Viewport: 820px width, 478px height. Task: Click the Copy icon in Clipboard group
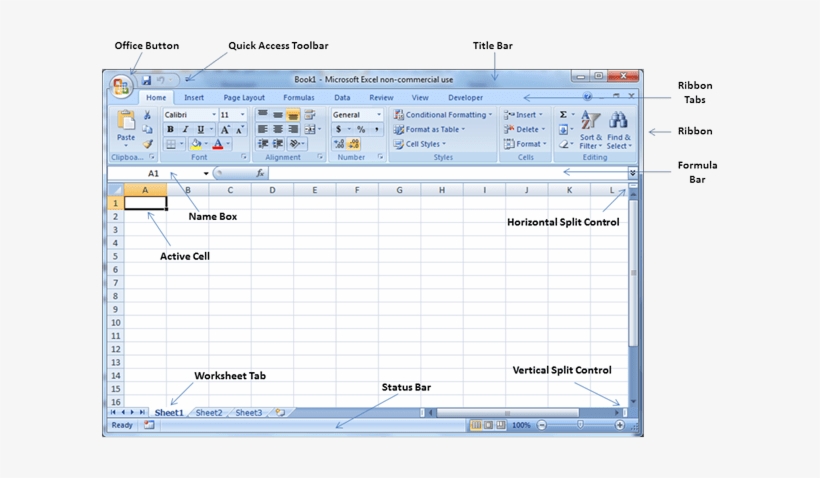147,129
